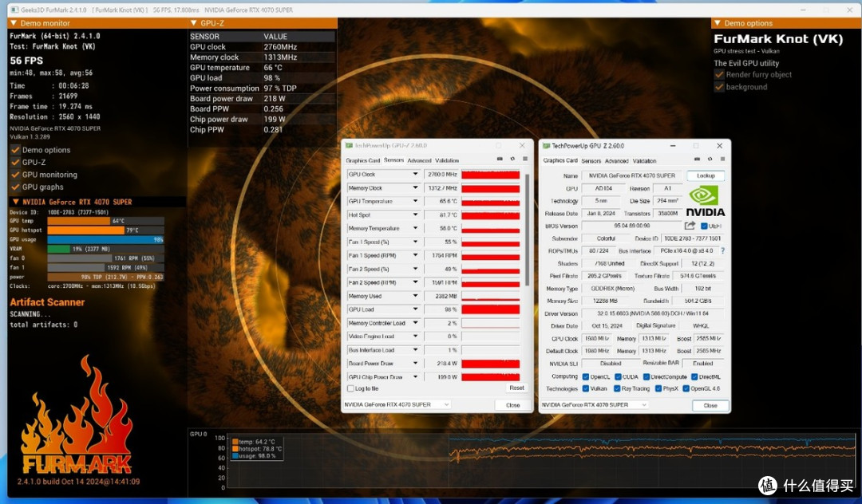Toggle the GPU monitoring checkbox
Screen dimensions: 862x504
(15, 175)
